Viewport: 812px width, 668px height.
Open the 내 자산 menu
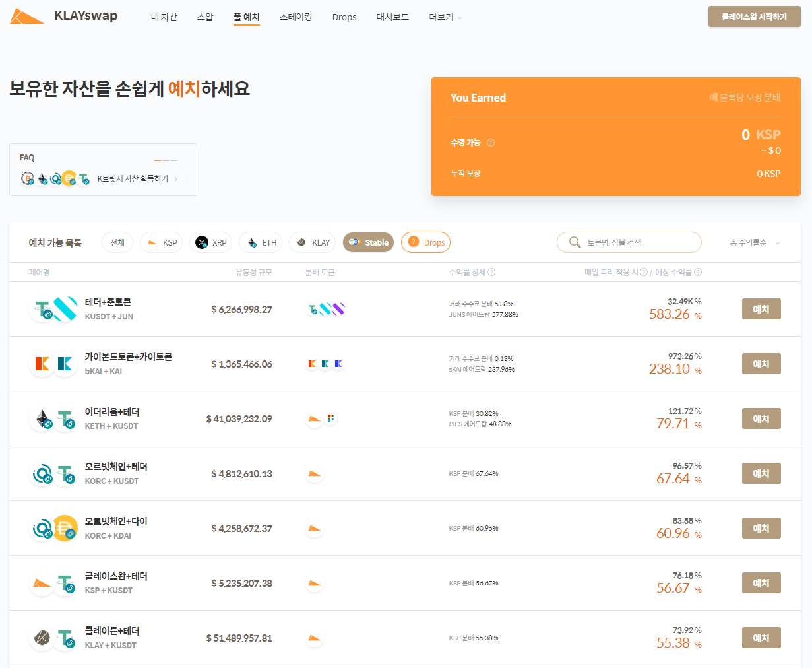(164, 17)
